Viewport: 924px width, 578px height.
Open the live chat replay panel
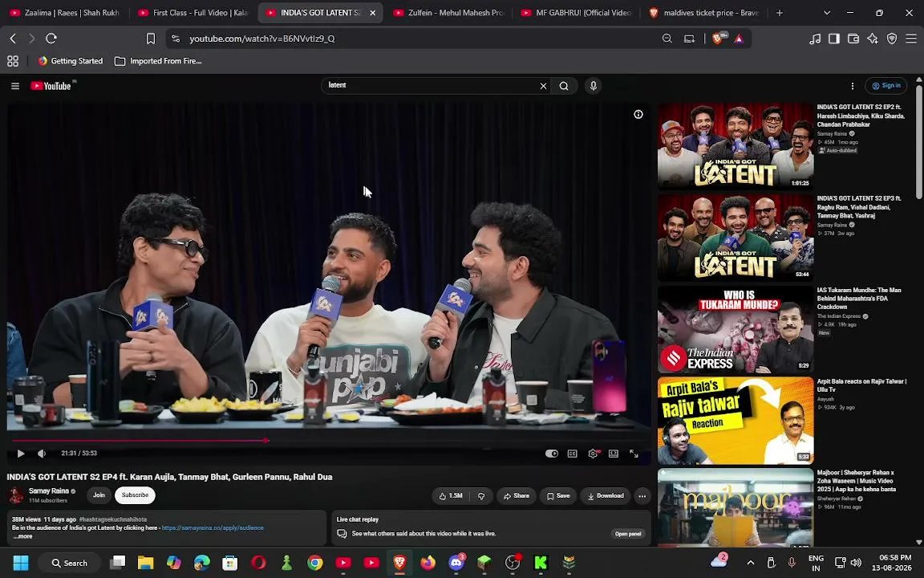tap(628, 535)
